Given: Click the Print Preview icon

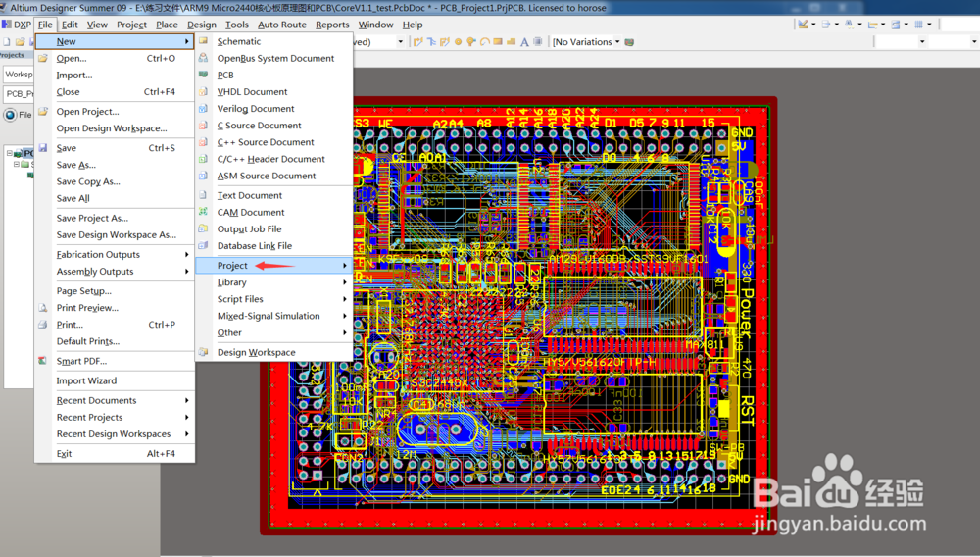Looking at the screenshot, I should [x=42, y=308].
